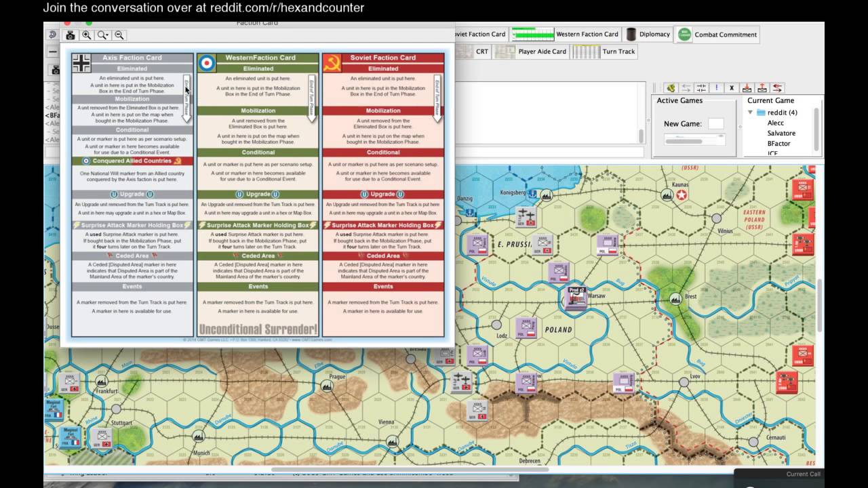Click the New Game name input field
The height and width of the screenshot is (488, 868).
pyautogui.click(x=715, y=123)
